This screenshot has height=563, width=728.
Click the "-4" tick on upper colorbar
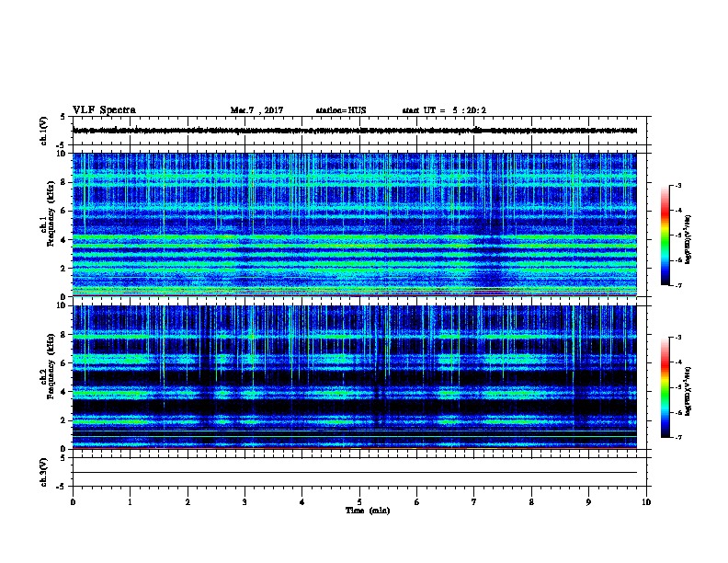pos(677,211)
